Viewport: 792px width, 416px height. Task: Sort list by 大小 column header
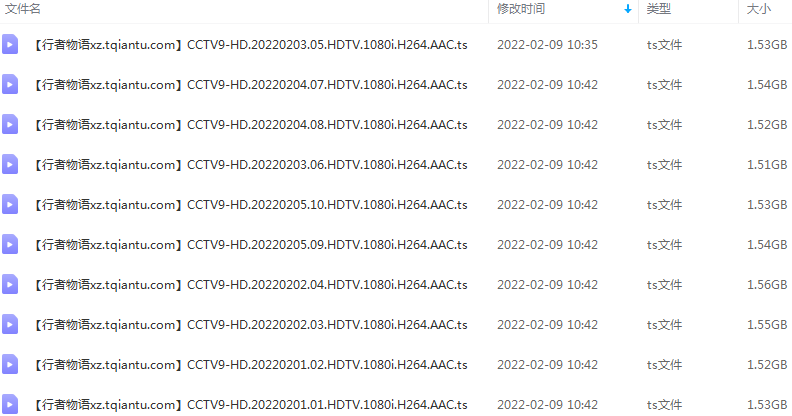(x=759, y=9)
